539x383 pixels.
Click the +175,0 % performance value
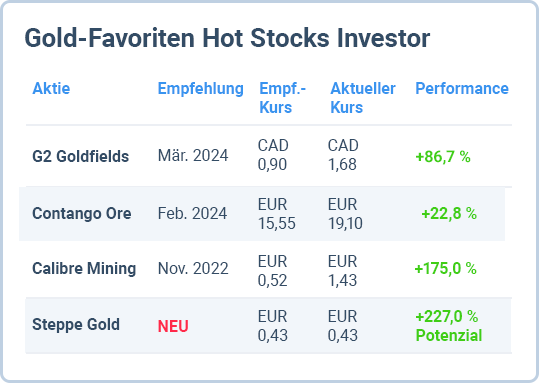(446, 269)
